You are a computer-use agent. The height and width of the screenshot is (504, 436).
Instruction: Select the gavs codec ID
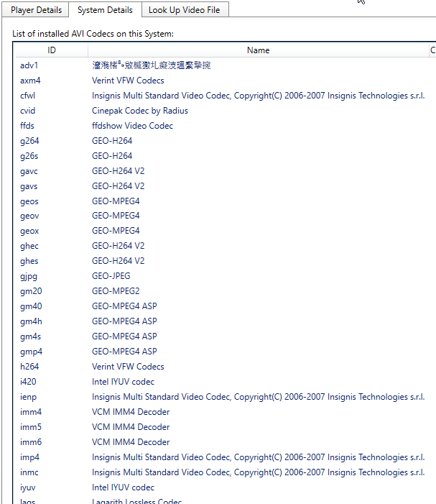click(x=29, y=186)
